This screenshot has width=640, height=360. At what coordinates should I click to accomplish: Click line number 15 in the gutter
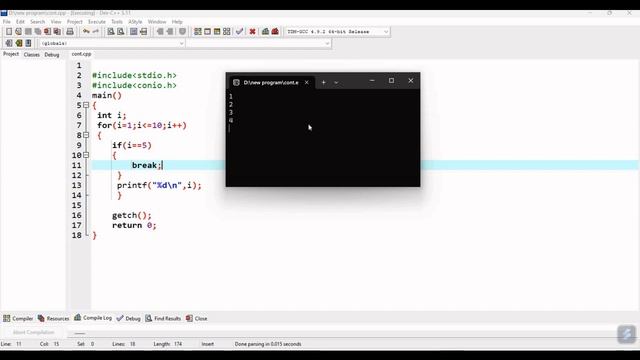(77, 205)
